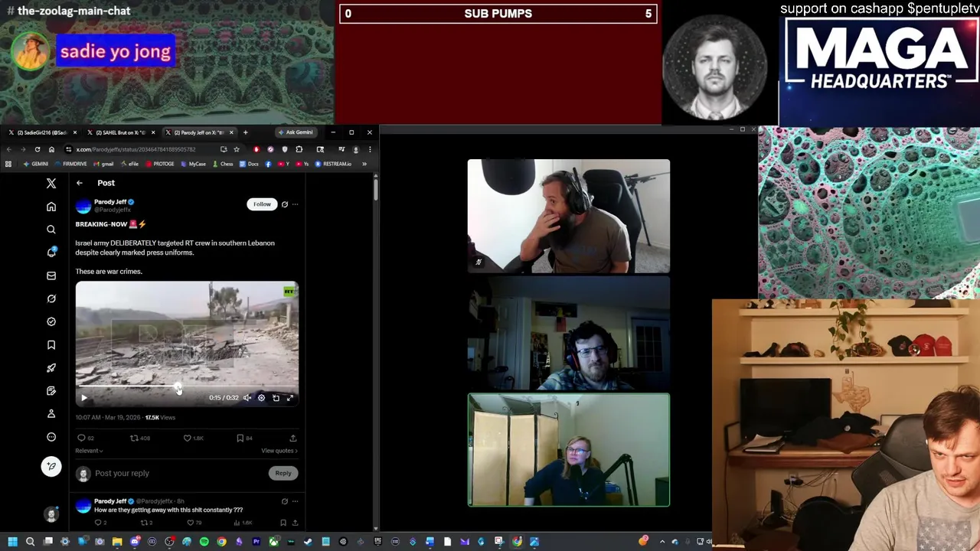
Task: Click the Reply button
Action: tap(283, 474)
